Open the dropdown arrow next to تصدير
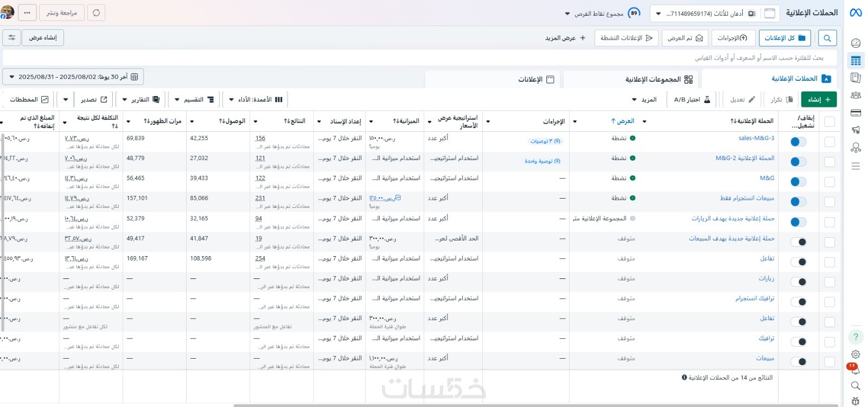Viewport: 868px width, 407px height. (66, 99)
